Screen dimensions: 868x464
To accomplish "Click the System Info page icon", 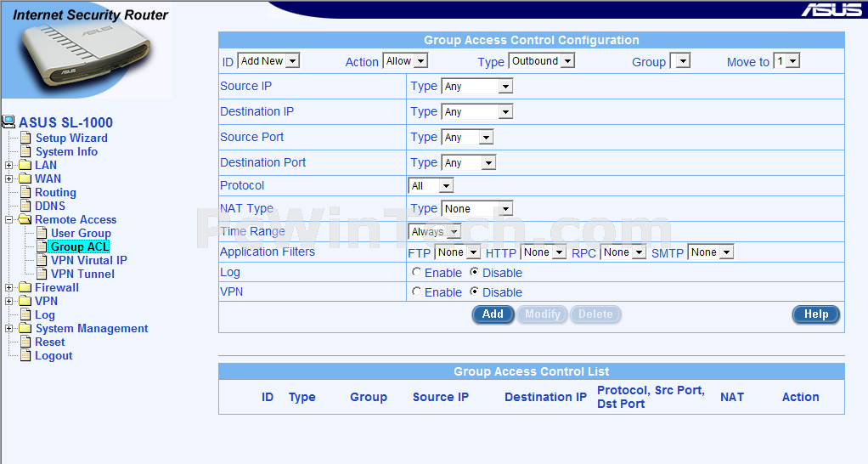I will point(25,151).
